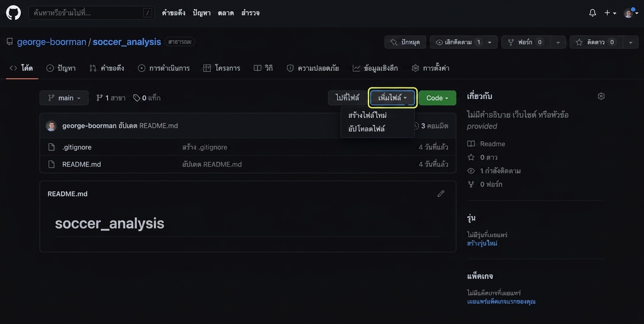The image size is (644, 324).
Task: Click the สร้างรุ่นใหม่ link
Action: pos(482,243)
